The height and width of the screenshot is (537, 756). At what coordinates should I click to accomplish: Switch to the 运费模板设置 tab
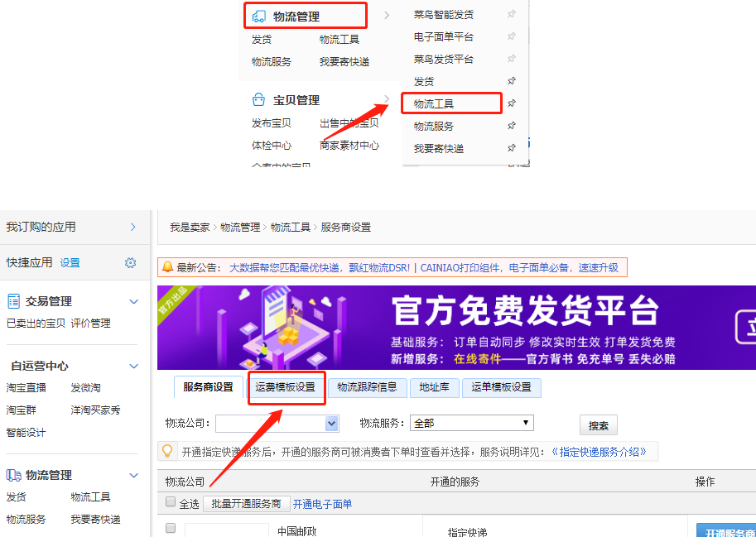tap(286, 387)
